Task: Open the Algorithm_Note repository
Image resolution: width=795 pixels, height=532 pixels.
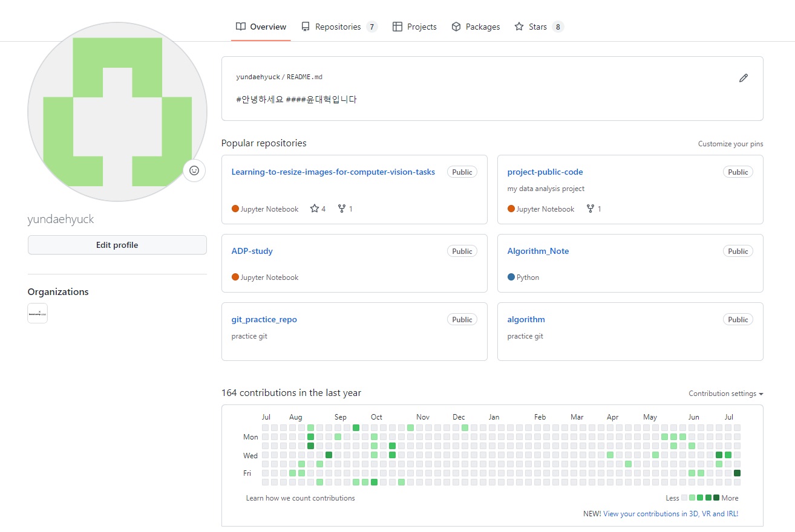Action: (x=538, y=251)
